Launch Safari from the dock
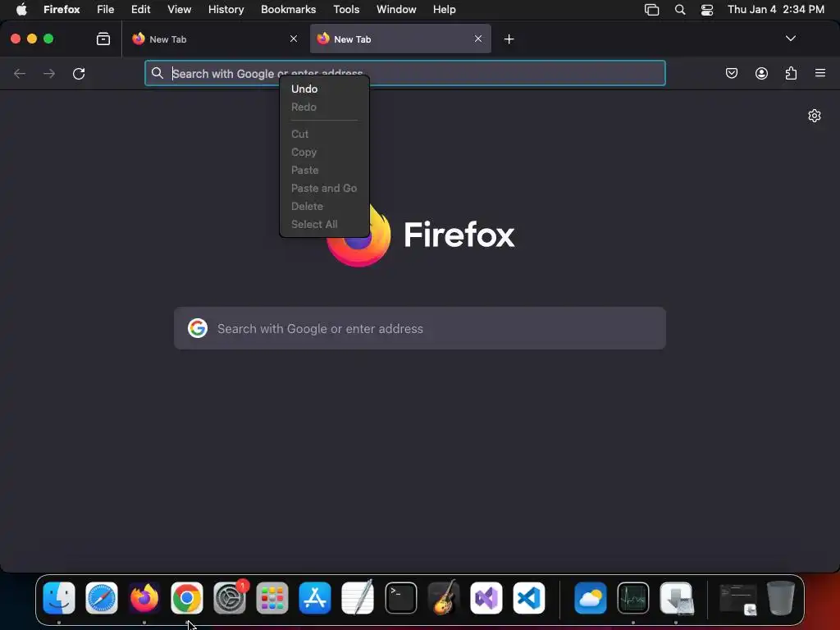840x630 pixels. (101, 598)
